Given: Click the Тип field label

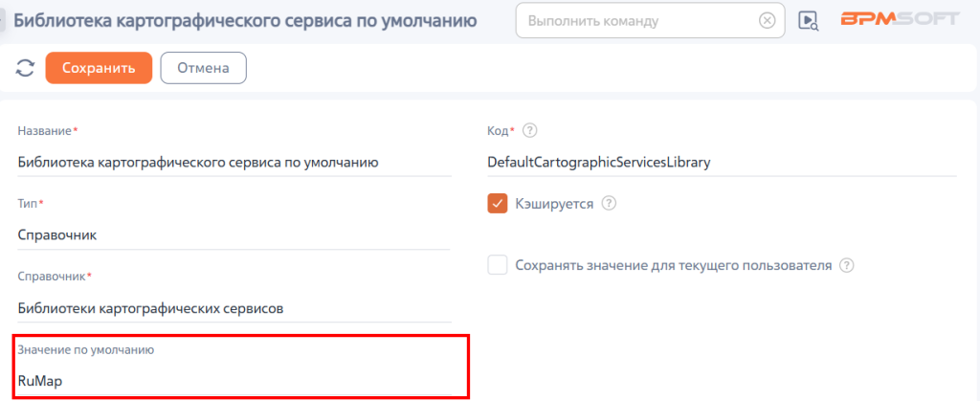Looking at the screenshot, I should point(28,204).
